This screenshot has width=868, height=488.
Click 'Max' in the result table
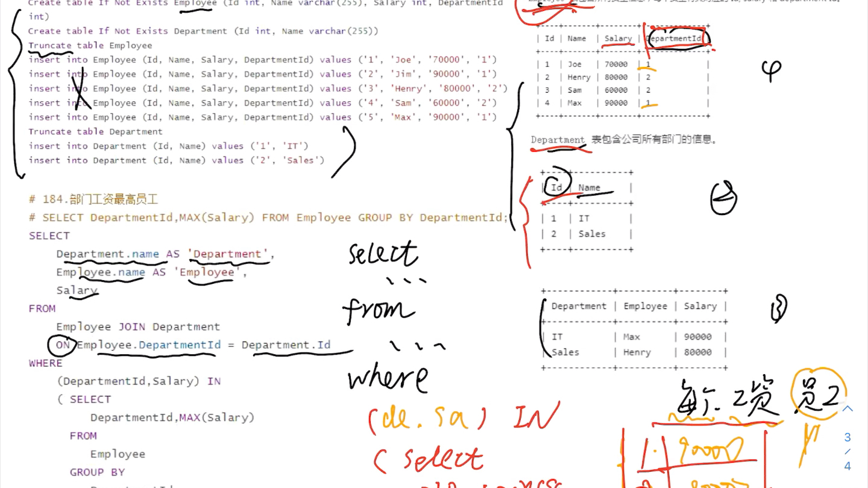click(632, 337)
